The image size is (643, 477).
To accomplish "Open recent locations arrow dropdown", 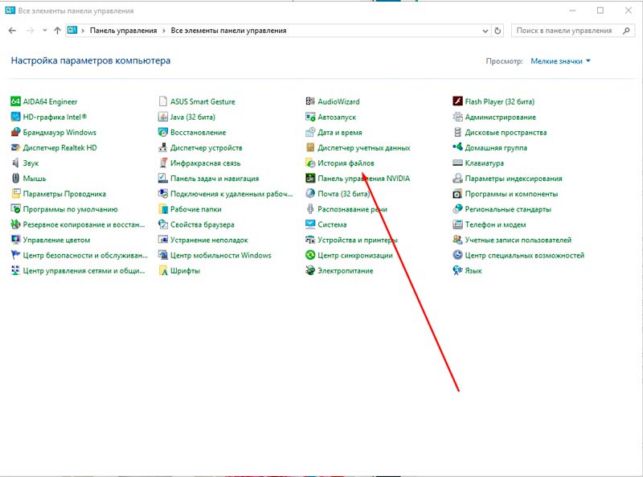I will [x=44, y=30].
